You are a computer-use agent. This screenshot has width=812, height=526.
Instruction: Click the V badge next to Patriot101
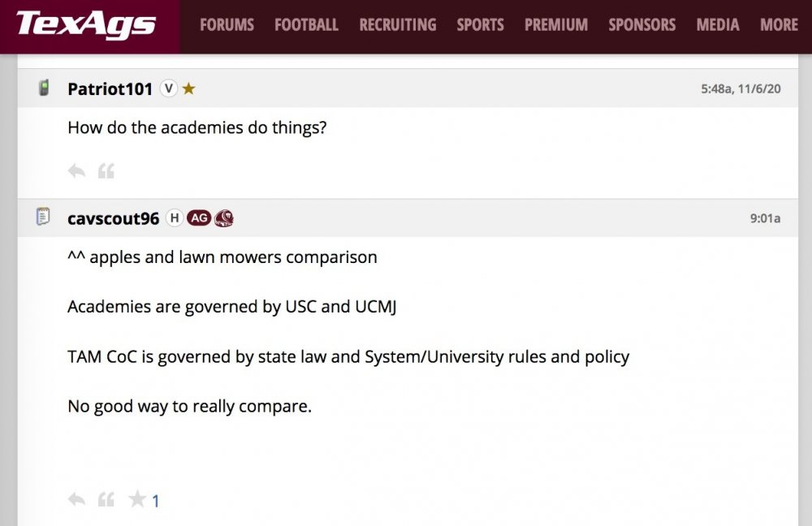168,88
